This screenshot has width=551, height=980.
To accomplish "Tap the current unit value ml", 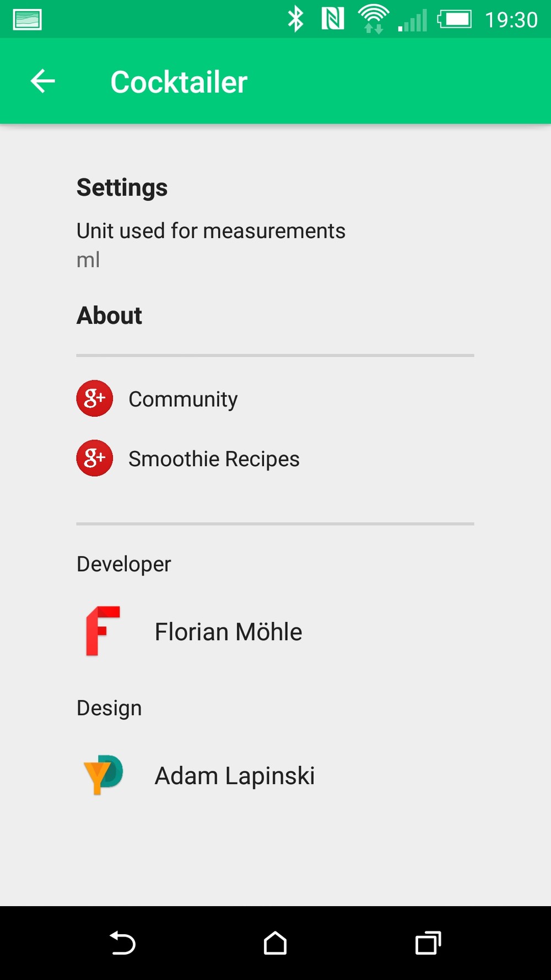I will pos(88,260).
